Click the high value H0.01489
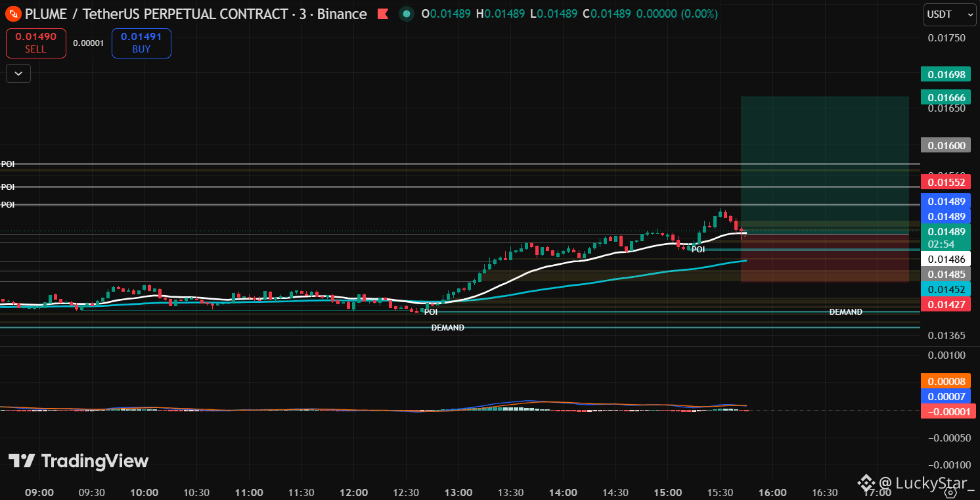Screen dimensions: 980x500 click(x=500, y=14)
